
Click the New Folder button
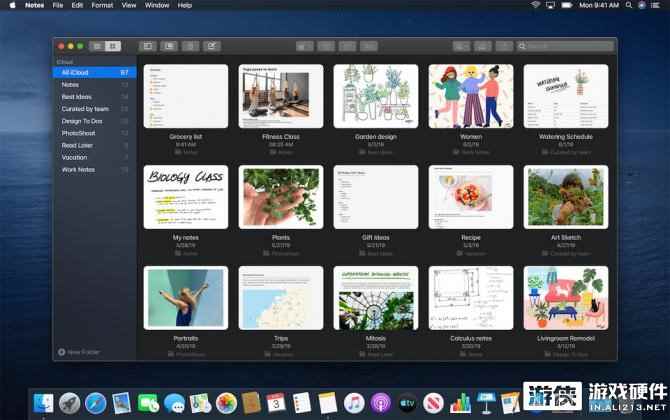click(79, 352)
